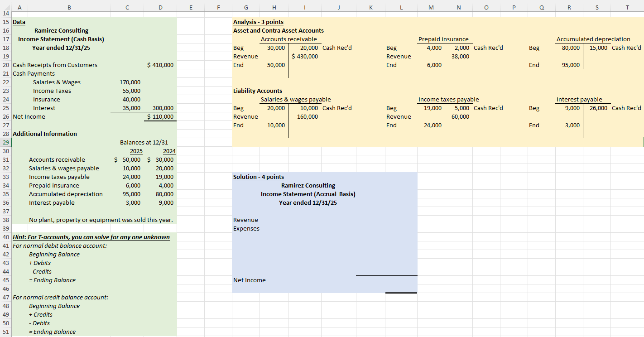The width and height of the screenshot is (644, 337).
Task: Select the "Salaries & Wages" payment label
Action: pos(57,82)
